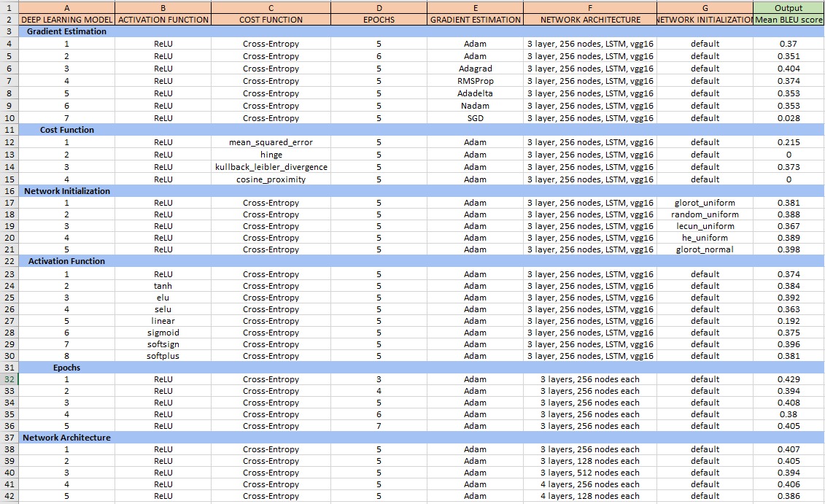Click the glorot_normal initialization cell
Viewport: 825px width, 504px height.
point(705,249)
